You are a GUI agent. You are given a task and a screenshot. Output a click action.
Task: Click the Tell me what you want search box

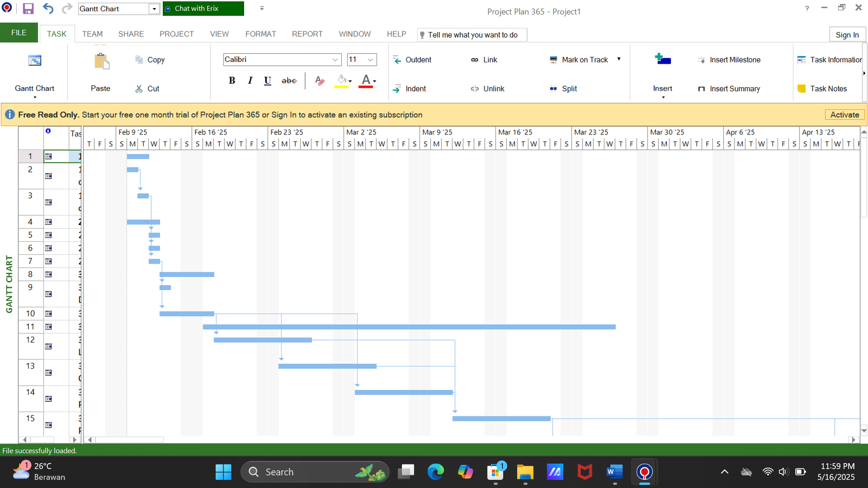[472, 35]
